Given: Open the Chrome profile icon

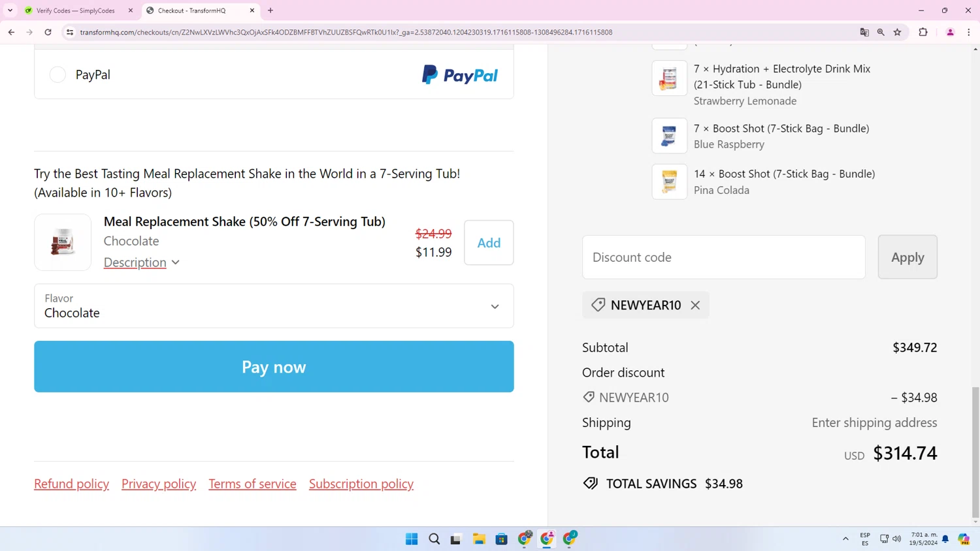Looking at the screenshot, I should [x=951, y=32].
